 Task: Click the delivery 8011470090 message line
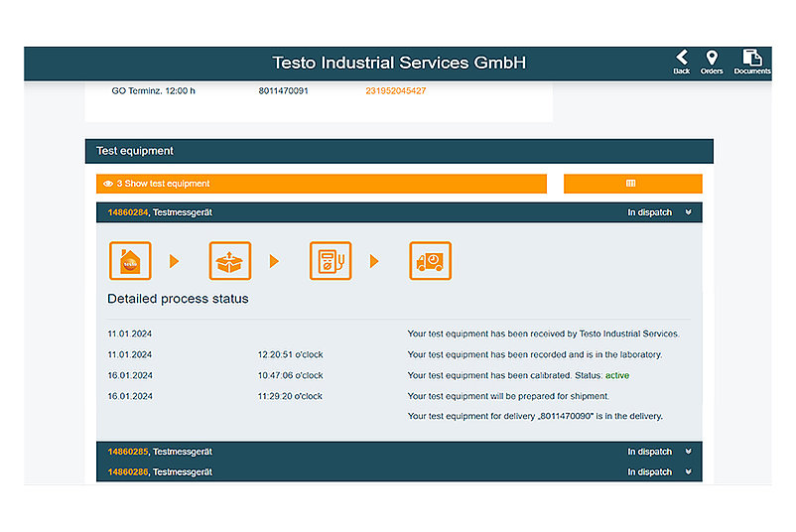pyautogui.click(x=535, y=416)
